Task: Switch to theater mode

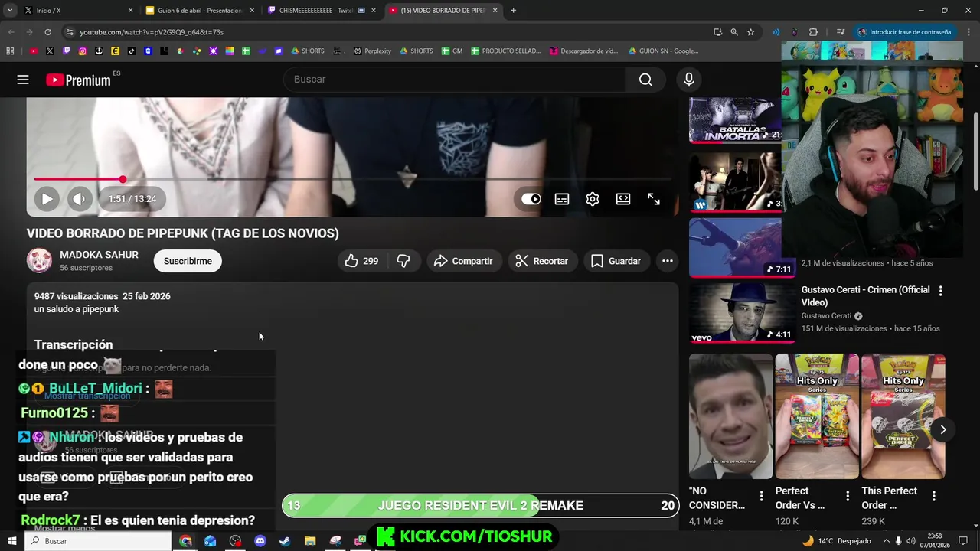Action: [623, 199]
